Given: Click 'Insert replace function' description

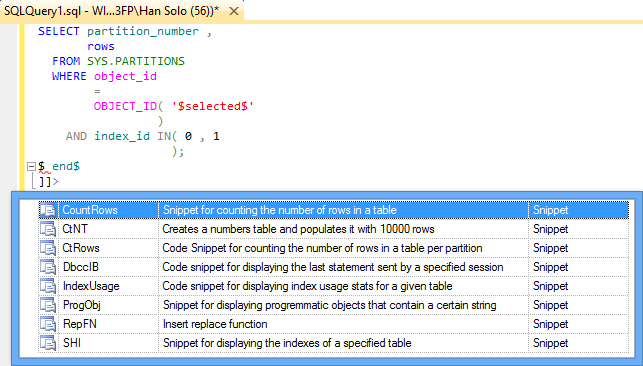Looking at the screenshot, I should (x=215, y=324).
